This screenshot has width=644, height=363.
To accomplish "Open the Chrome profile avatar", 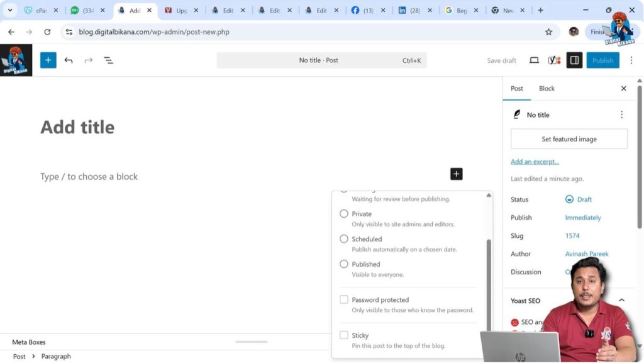I will [x=574, y=31].
